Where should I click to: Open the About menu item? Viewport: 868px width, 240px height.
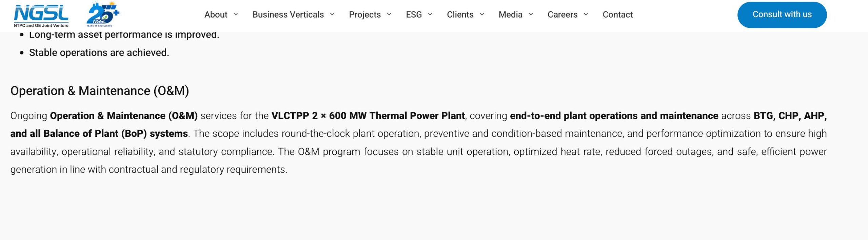[x=216, y=15]
